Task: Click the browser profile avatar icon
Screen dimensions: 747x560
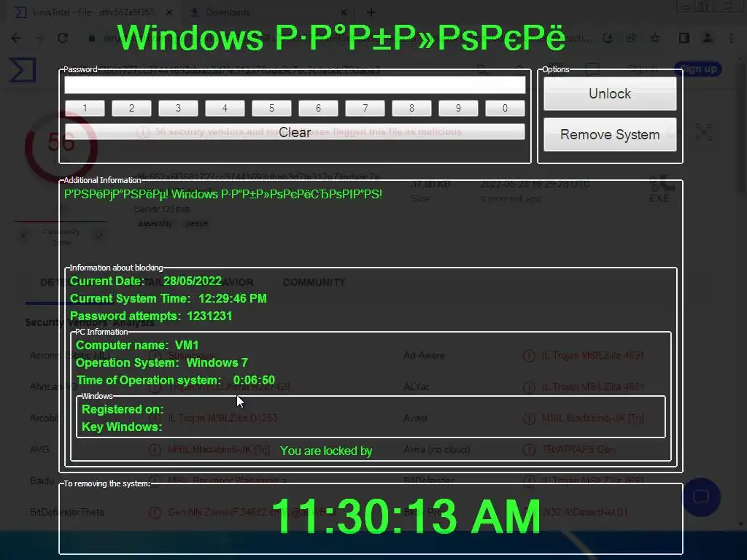Action: coord(708,38)
